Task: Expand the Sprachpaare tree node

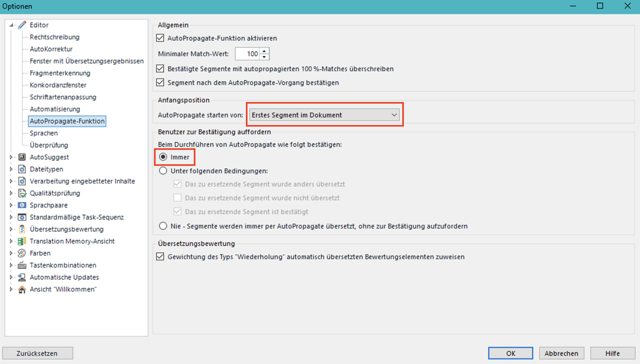Action: [x=11, y=205]
